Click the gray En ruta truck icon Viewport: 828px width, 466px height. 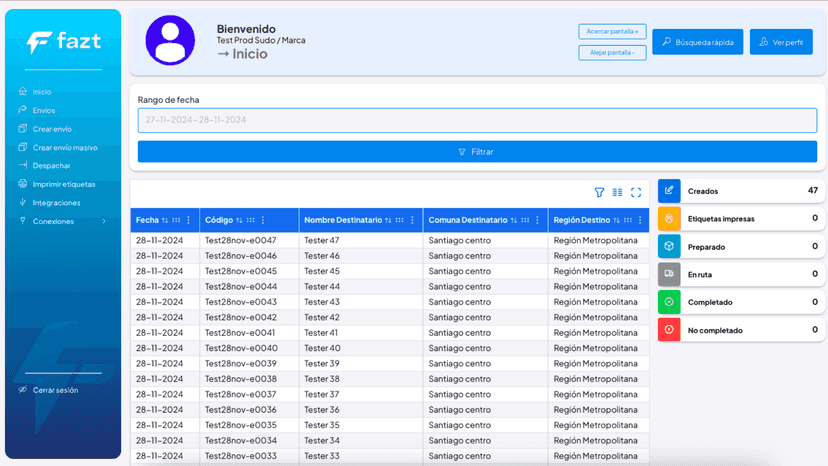(669, 274)
